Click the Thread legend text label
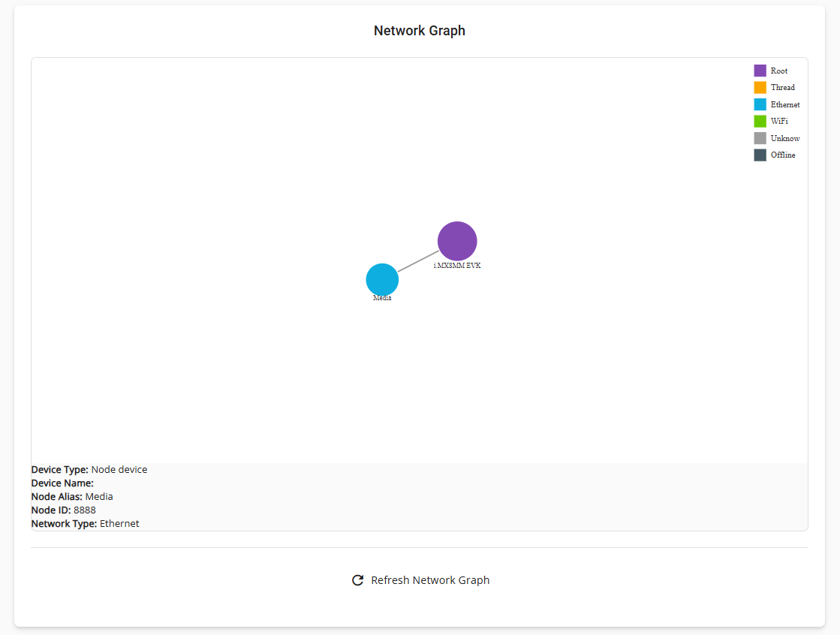Image resolution: width=840 pixels, height=635 pixels. pos(782,88)
